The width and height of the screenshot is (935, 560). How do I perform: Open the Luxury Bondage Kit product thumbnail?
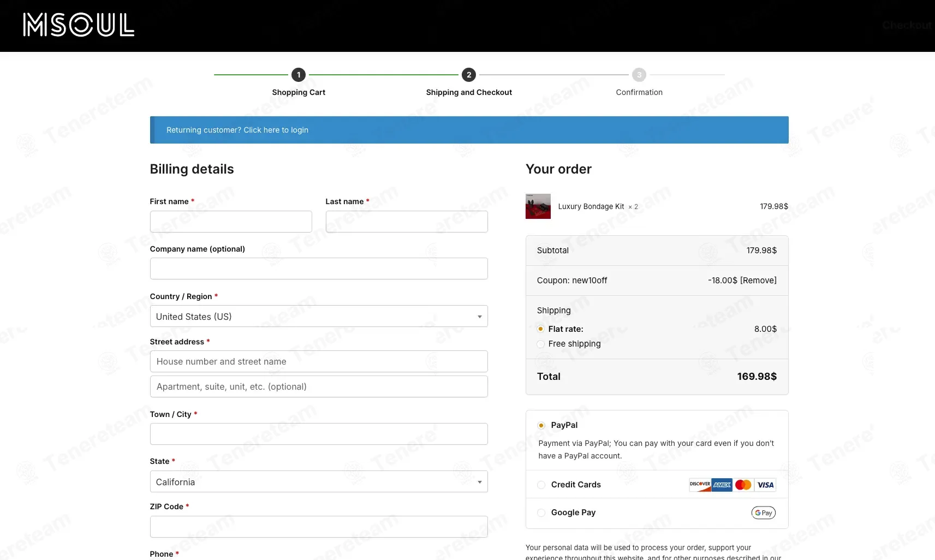pos(538,206)
